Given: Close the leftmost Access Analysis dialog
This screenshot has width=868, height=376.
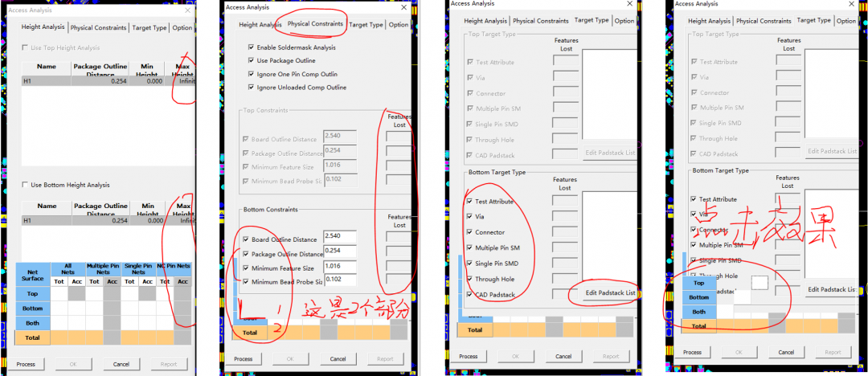Looking at the screenshot, I should click(x=188, y=10).
